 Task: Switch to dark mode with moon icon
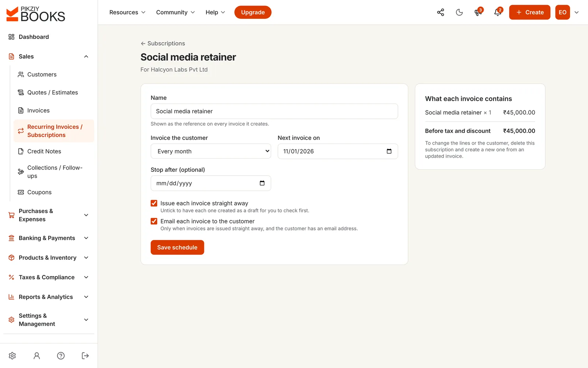click(x=459, y=12)
